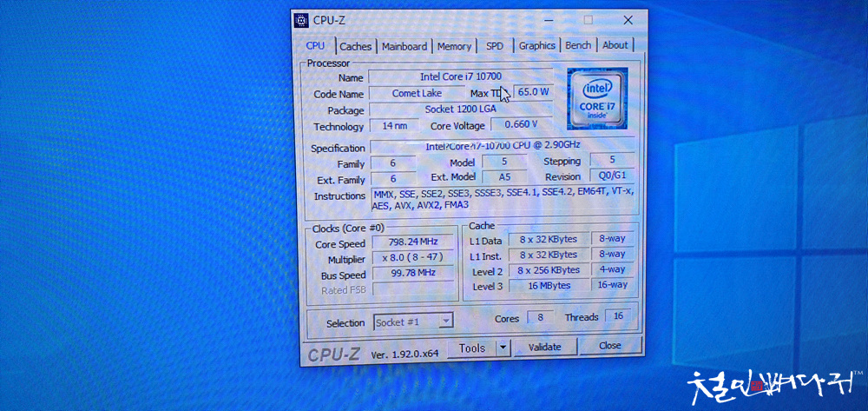Click the Tools button

pyautogui.click(x=471, y=348)
